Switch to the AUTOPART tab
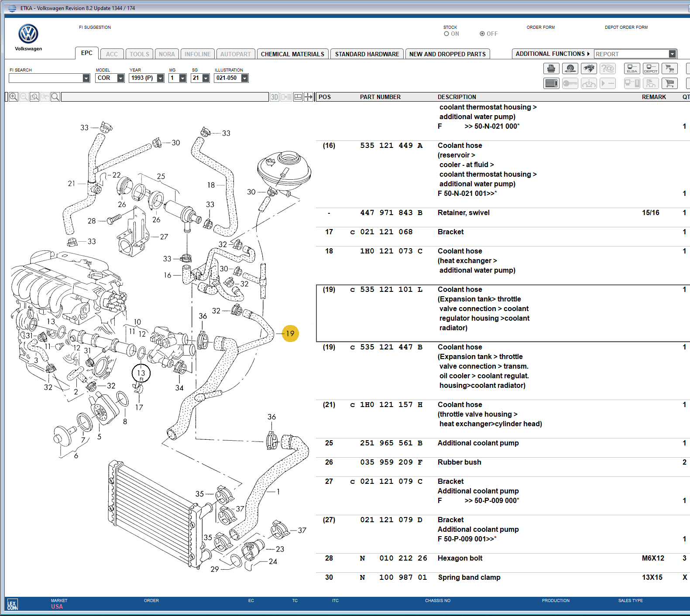The width and height of the screenshot is (690, 616). (x=236, y=54)
